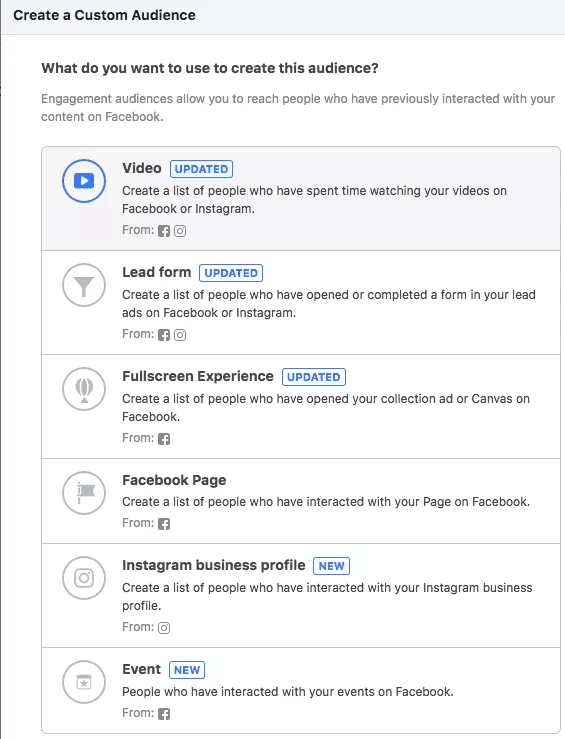This screenshot has height=739, width=565.
Task: Click the NEW badge beside Instagram business profile
Action: pyautogui.click(x=331, y=566)
